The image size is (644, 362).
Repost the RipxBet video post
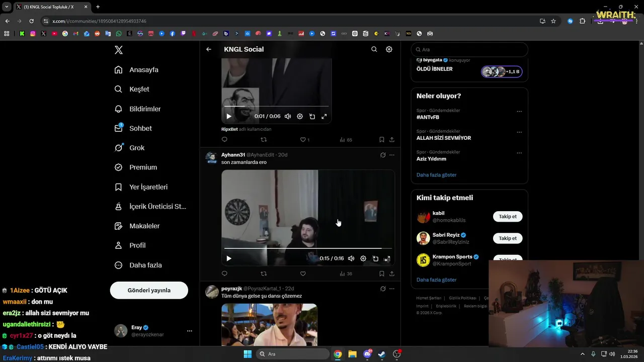pos(264,139)
